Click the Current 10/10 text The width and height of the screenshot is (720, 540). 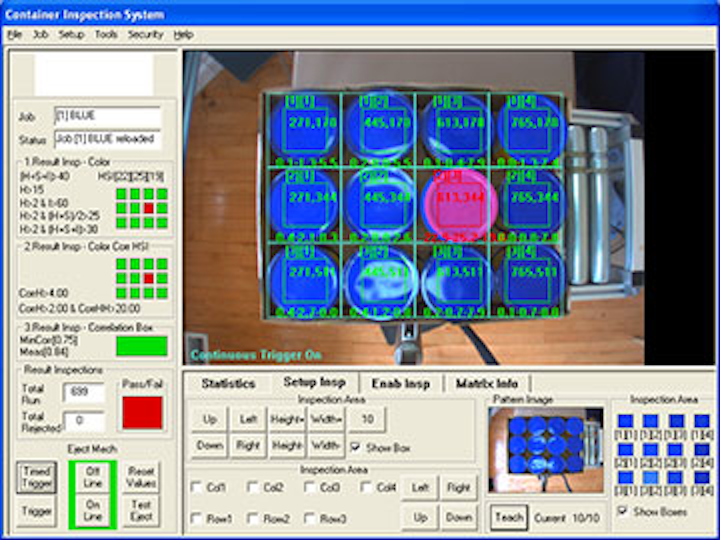click(x=567, y=518)
